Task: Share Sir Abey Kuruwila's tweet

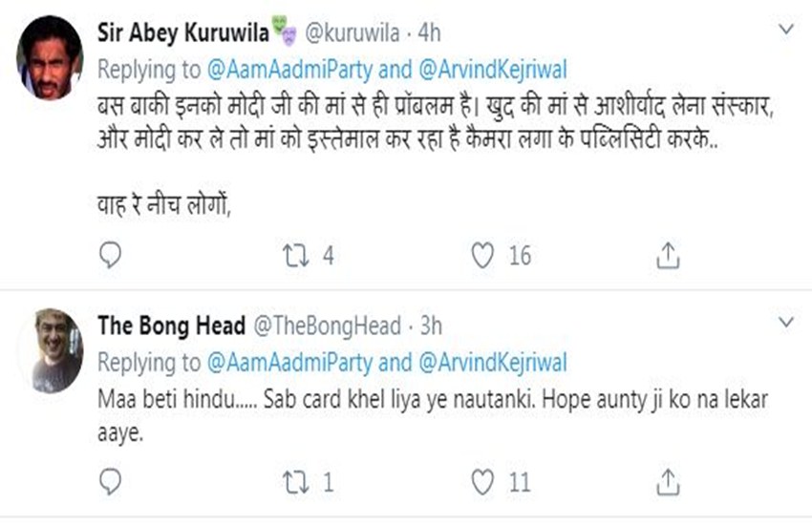Action: [669, 254]
